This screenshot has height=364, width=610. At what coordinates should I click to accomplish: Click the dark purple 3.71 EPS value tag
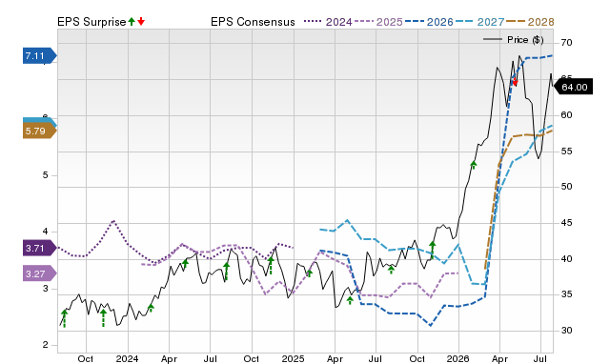click(39, 248)
